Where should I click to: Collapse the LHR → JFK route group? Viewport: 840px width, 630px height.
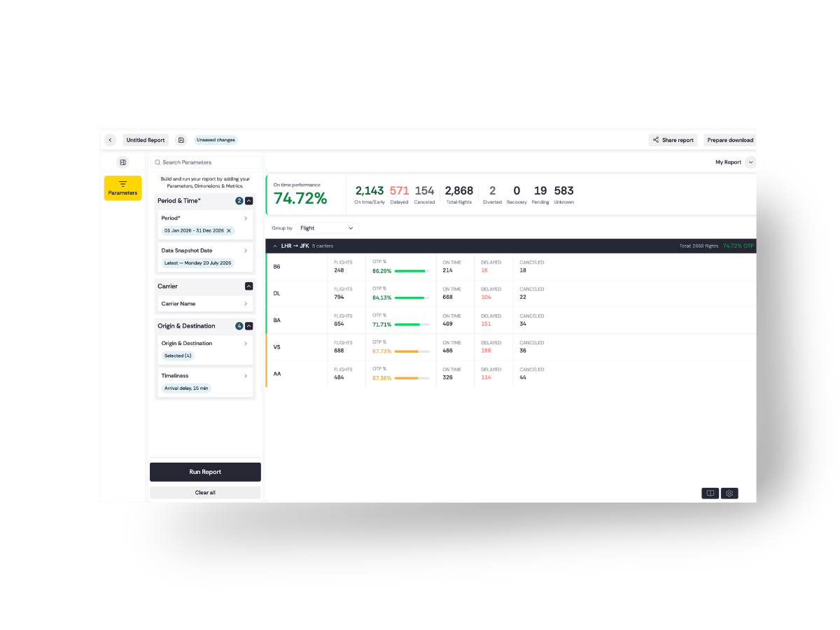click(275, 246)
